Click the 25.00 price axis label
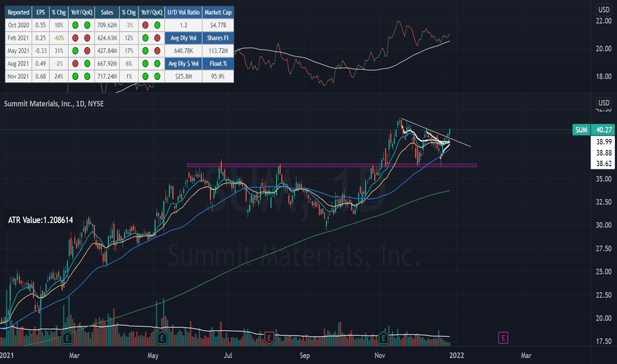Viewport: 617px width, 364px height. coord(604,271)
